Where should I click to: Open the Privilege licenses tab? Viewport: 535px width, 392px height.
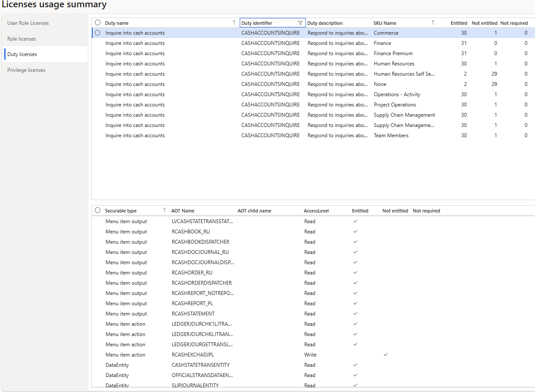pos(26,70)
